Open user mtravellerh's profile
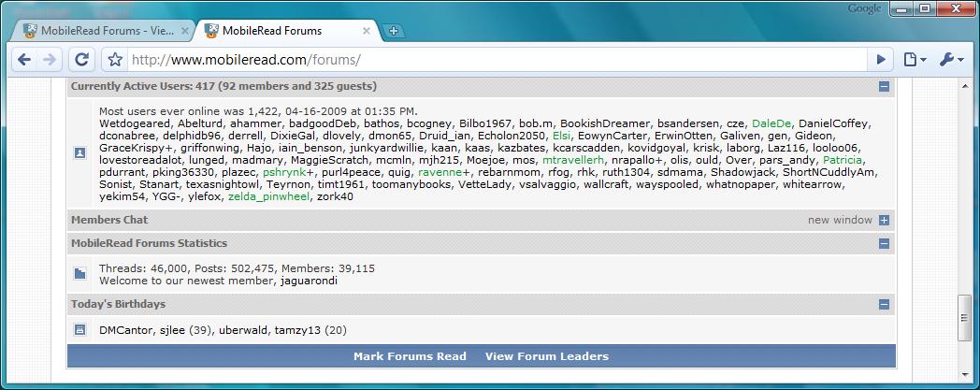The width and height of the screenshot is (980, 390). point(573,160)
